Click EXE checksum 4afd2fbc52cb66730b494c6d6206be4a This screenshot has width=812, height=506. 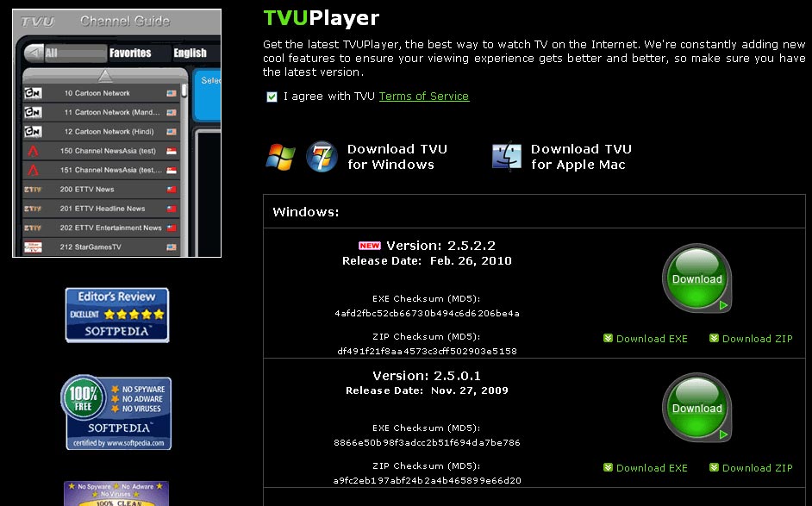coord(427,313)
